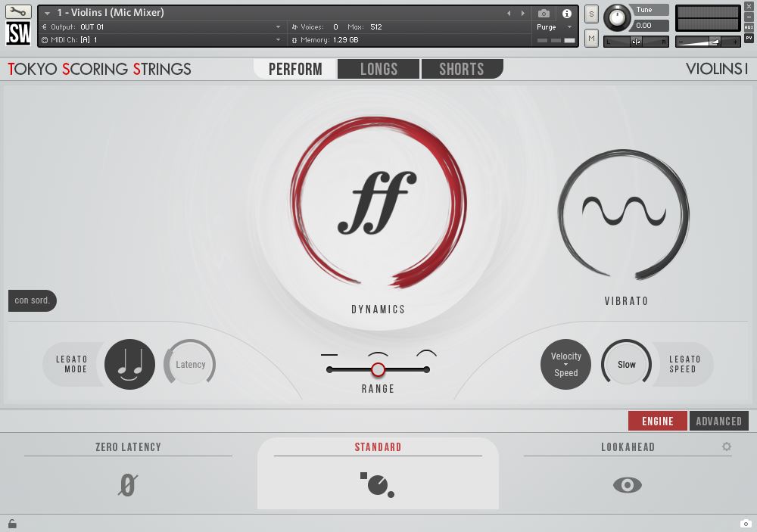Click the RANGE label
757x532 pixels.
pos(378,389)
